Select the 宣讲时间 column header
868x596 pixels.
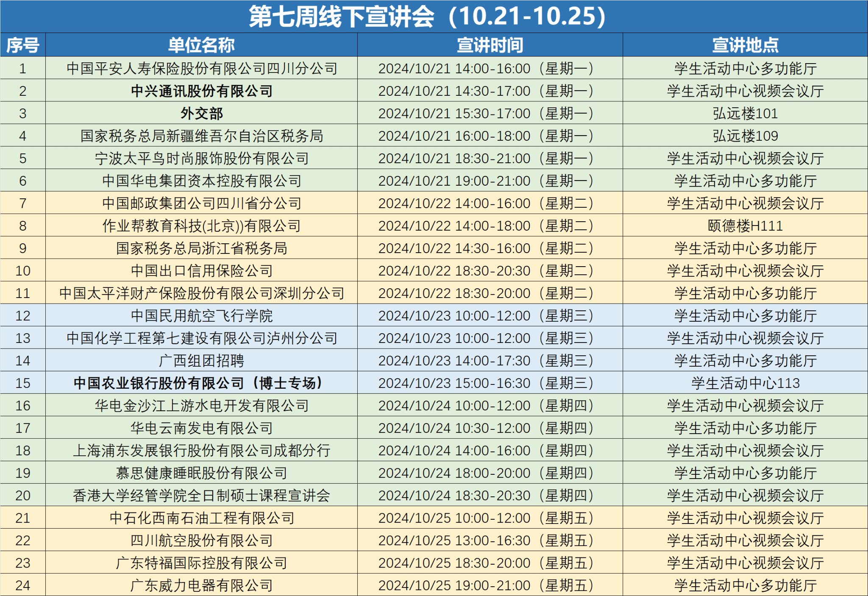click(x=490, y=45)
